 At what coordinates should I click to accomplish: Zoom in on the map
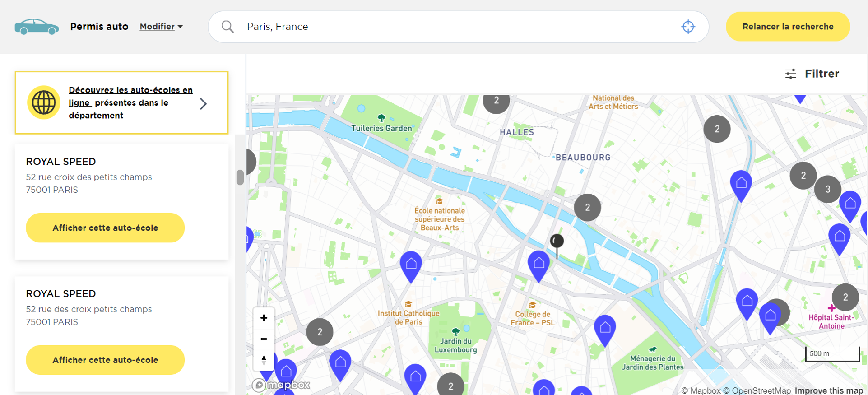(264, 318)
